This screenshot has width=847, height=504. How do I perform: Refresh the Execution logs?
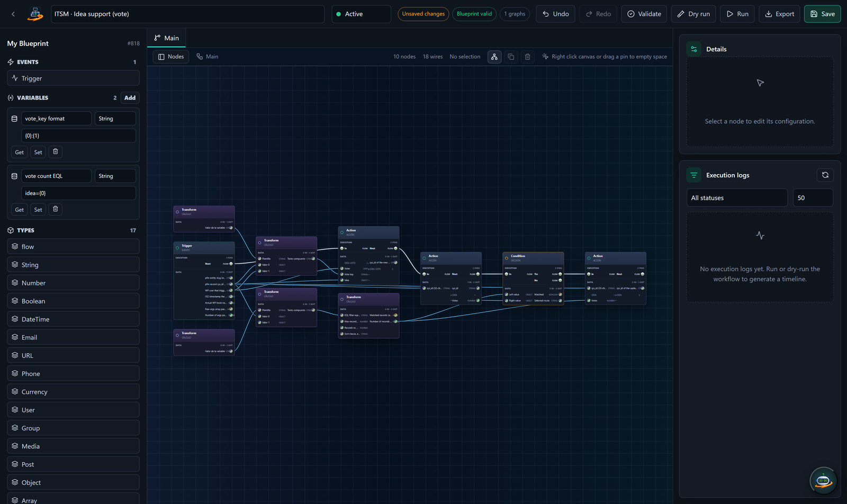coord(825,175)
